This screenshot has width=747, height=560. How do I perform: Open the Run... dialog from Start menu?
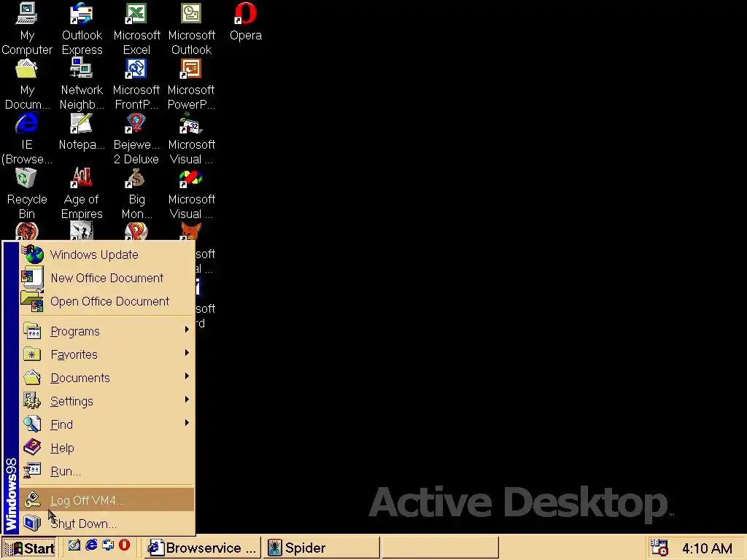107,472
